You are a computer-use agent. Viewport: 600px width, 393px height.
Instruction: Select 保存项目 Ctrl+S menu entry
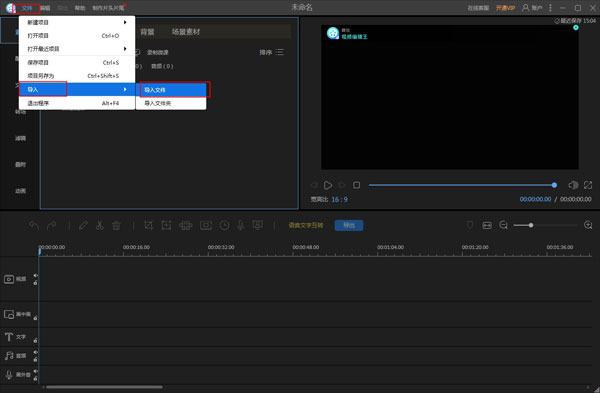click(77, 62)
